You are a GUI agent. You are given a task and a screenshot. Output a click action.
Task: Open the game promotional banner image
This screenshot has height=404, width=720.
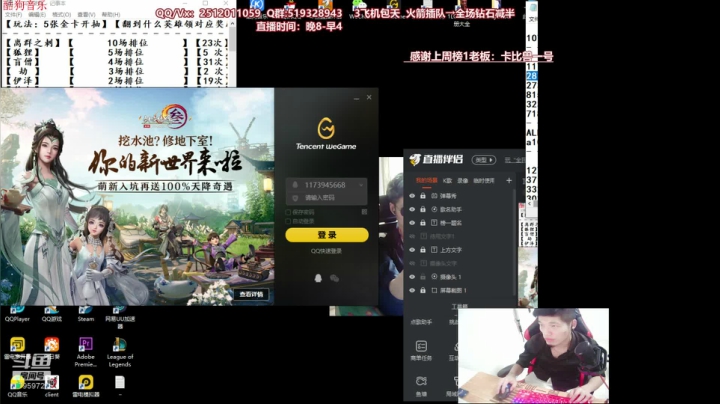[x=137, y=196]
